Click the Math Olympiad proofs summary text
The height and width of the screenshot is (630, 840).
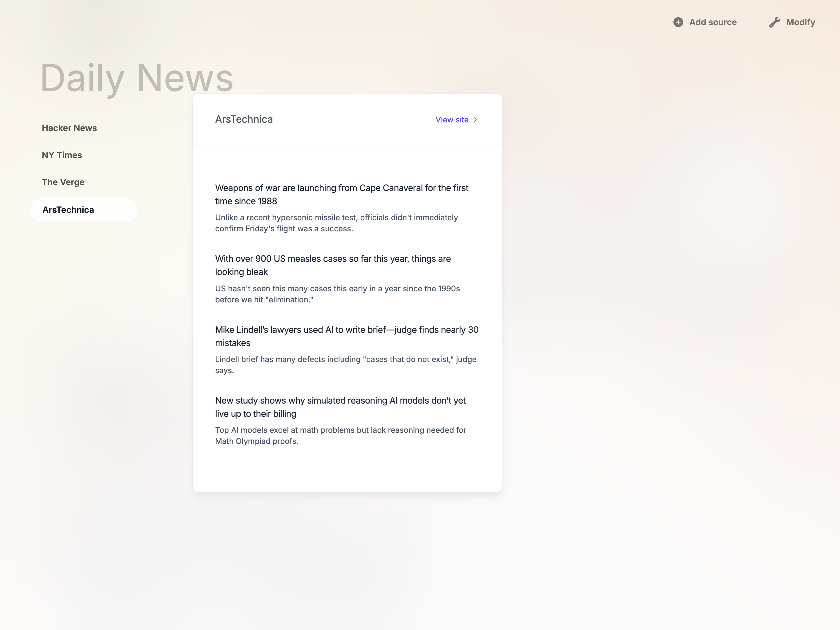click(341, 436)
